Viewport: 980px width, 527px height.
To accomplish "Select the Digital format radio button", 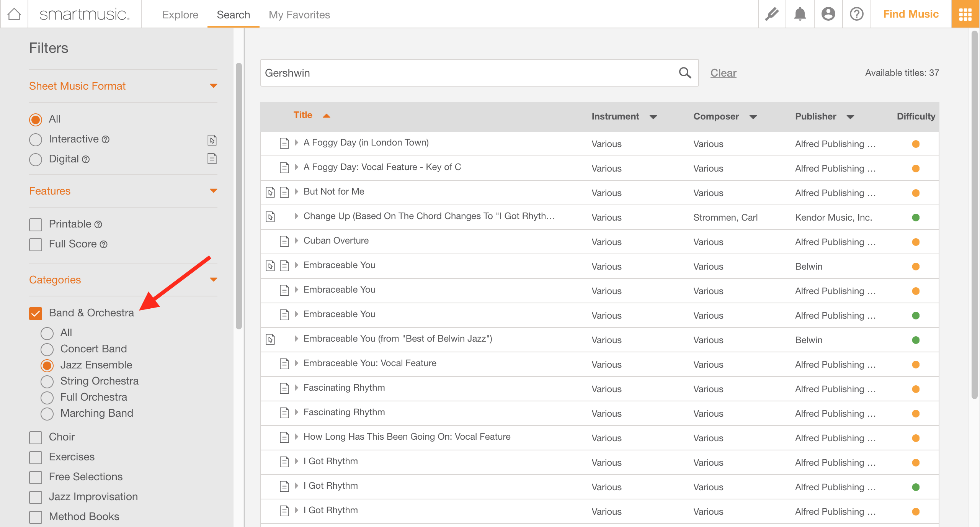I will click(36, 159).
